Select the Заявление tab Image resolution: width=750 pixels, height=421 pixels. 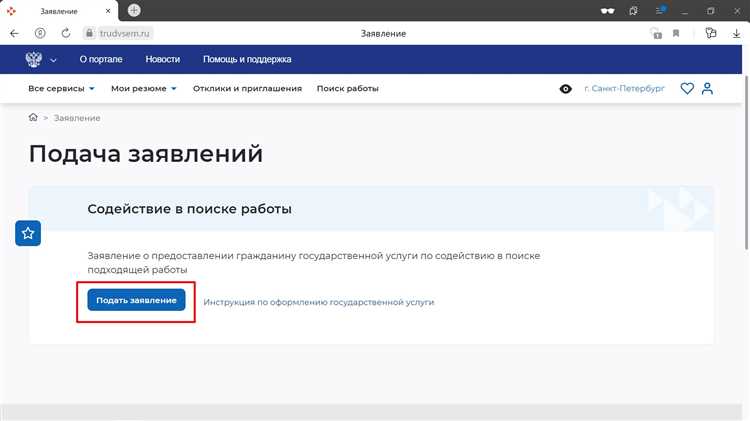tap(59, 11)
